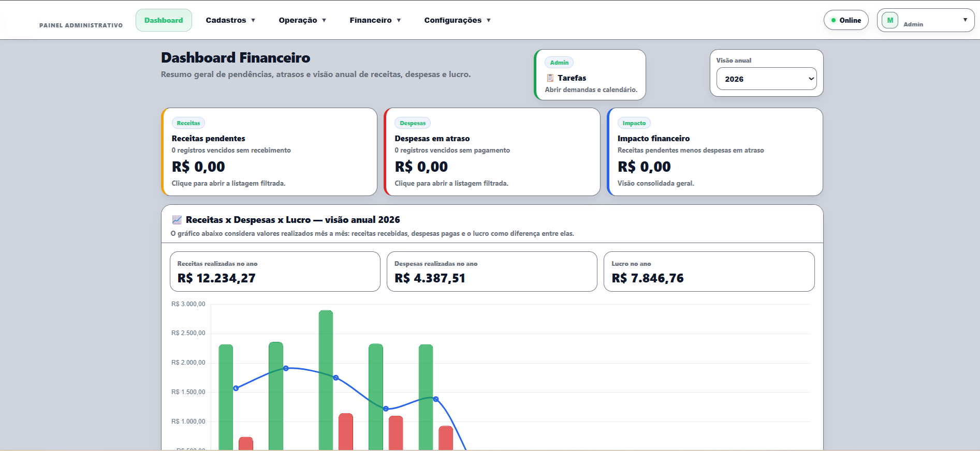Click the Dashboard Financeiro heading
Screen dimensions: 980x451
coord(236,57)
